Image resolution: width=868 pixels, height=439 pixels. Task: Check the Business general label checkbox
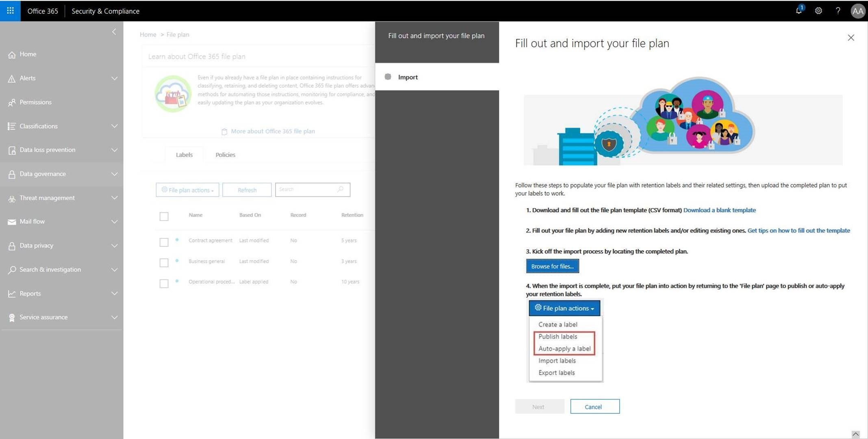(x=164, y=263)
